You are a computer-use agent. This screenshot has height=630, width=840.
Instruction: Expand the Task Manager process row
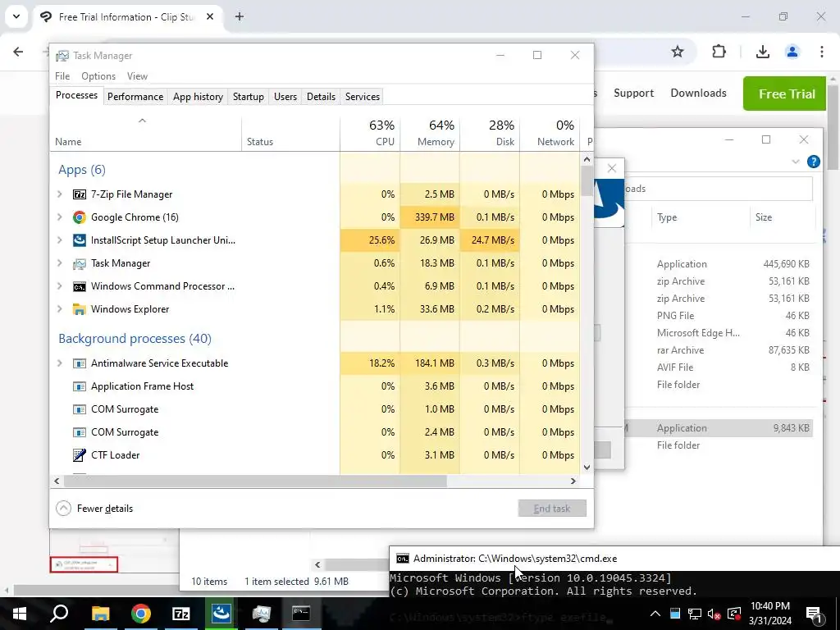point(60,263)
